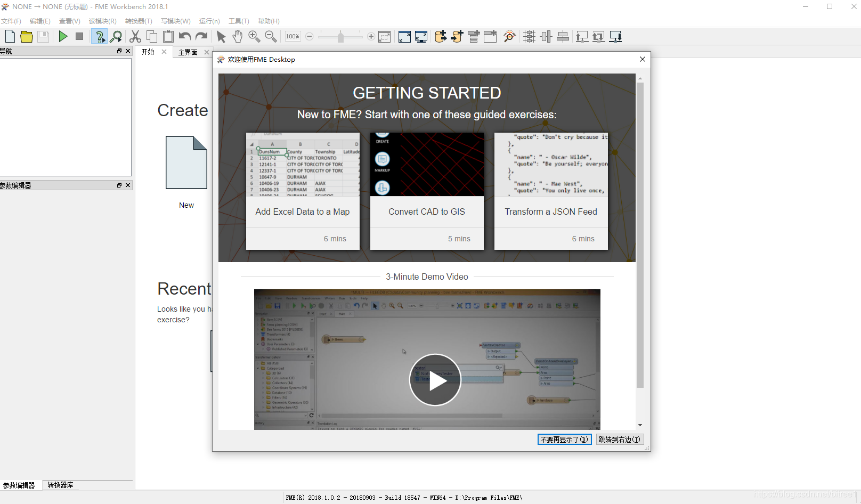Float the 参数编辑器 panel with its undock icon
This screenshot has height=504, width=861.
[x=119, y=185]
